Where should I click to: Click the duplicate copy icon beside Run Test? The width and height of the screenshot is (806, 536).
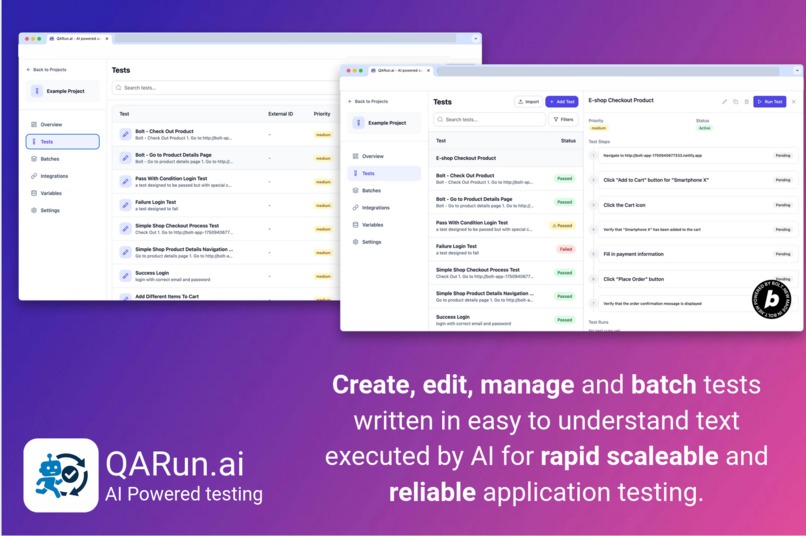pos(736,102)
